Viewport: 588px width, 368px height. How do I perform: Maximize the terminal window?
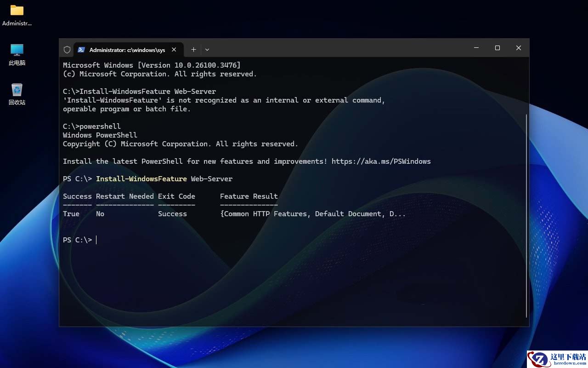click(x=498, y=48)
